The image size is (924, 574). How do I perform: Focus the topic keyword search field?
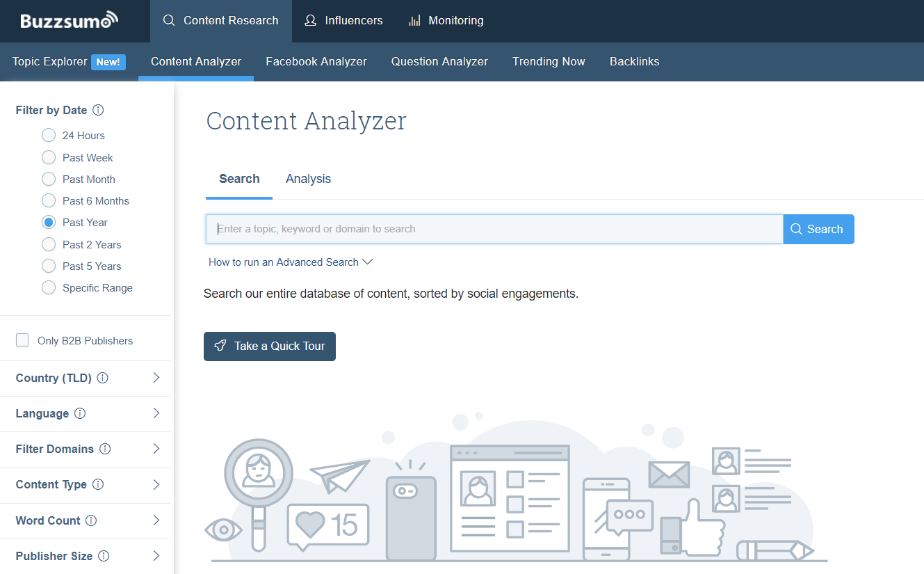[x=494, y=229]
